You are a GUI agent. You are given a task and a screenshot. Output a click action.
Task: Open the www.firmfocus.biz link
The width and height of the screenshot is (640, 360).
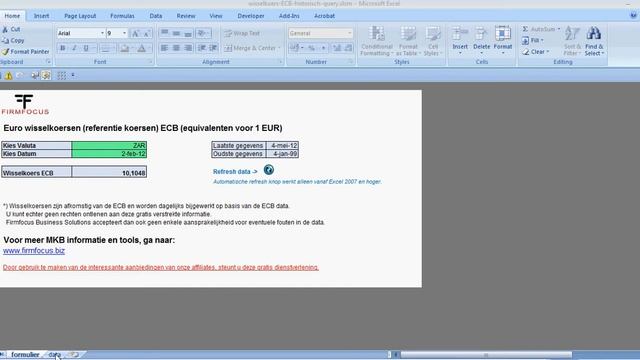pos(34,251)
